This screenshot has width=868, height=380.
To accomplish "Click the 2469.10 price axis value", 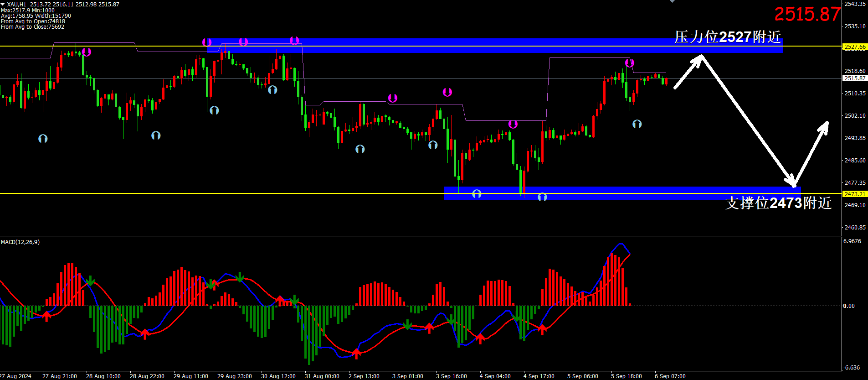I will tap(855, 205).
